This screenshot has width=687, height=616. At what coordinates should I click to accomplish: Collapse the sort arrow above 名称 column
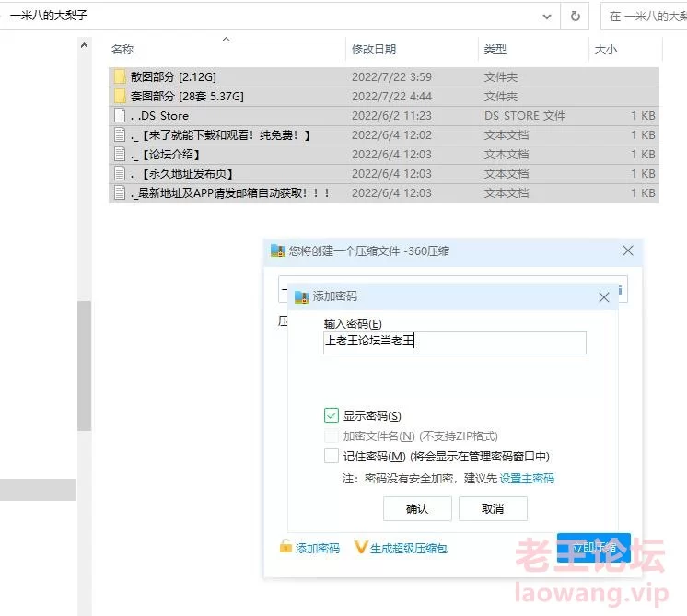tap(226, 40)
